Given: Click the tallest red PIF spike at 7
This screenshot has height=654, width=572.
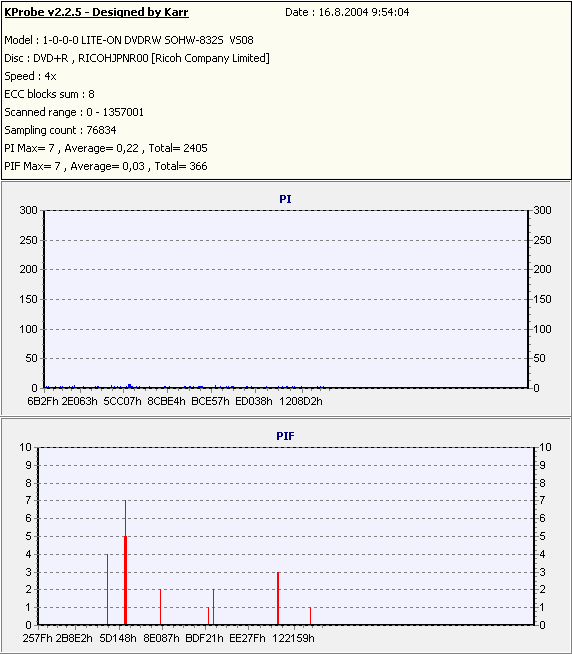Looking at the screenshot, I should click(125, 562).
